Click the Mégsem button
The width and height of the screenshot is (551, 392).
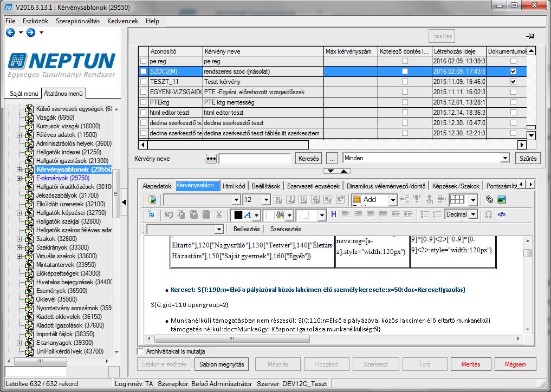pyautogui.click(x=515, y=364)
